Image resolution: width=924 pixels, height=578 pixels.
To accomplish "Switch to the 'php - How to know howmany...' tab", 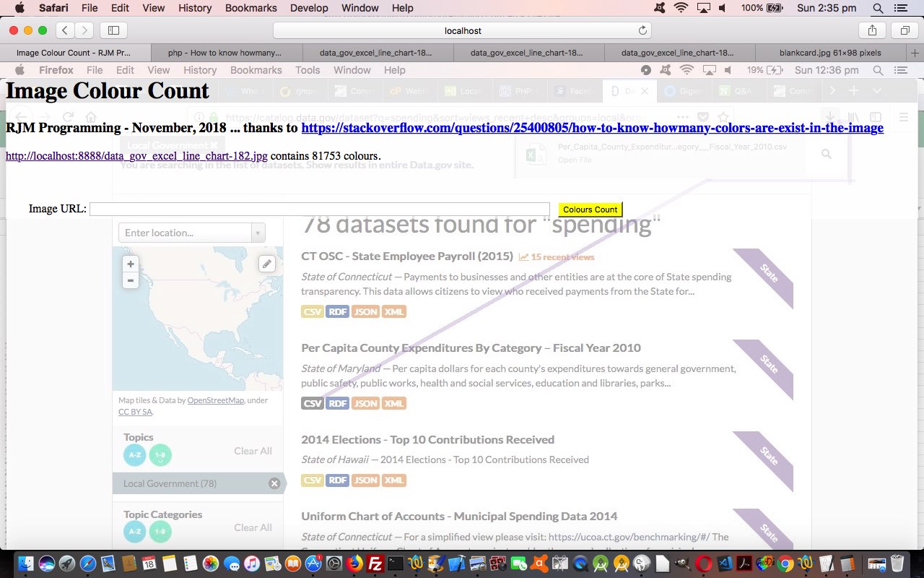I will pyautogui.click(x=225, y=53).
